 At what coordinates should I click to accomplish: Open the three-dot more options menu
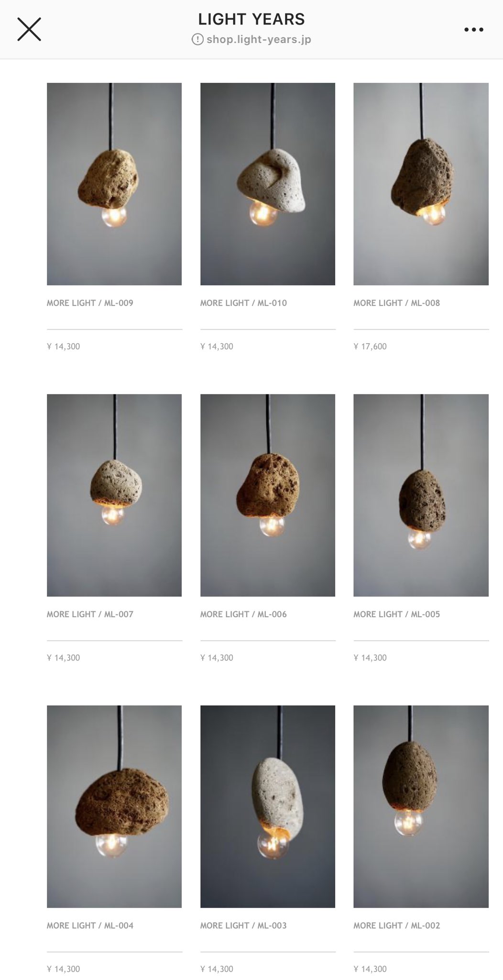click(473, 30)
